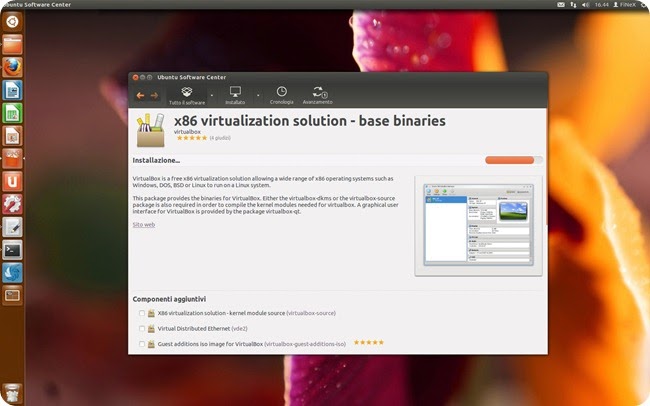Open the bottom dark window launcher icon
The width and height of the screenshot is (650, 406).
pyautogui.click(x=12, y=295)
